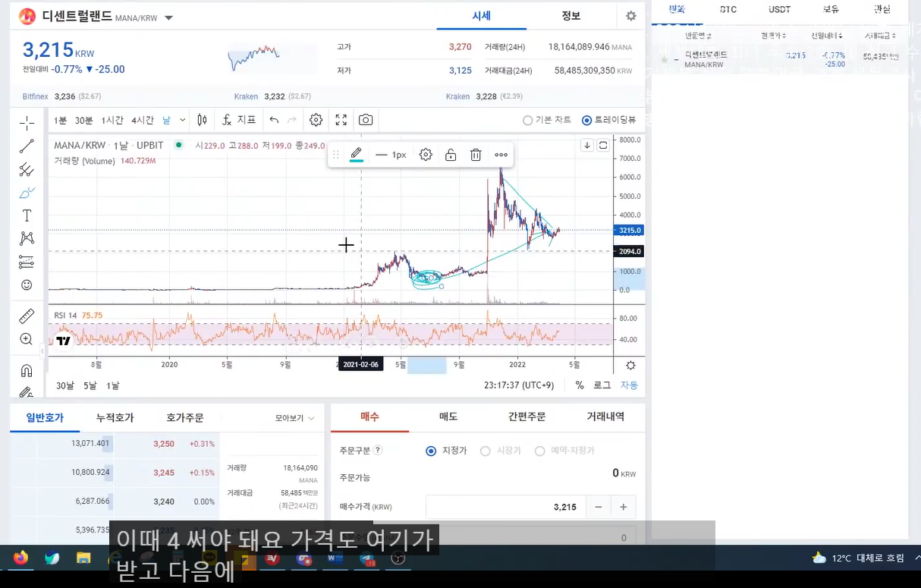The width and height of the screenshot is (921, 588).
Task: Grab the floating toolbar drag handle
Action: 336,155
